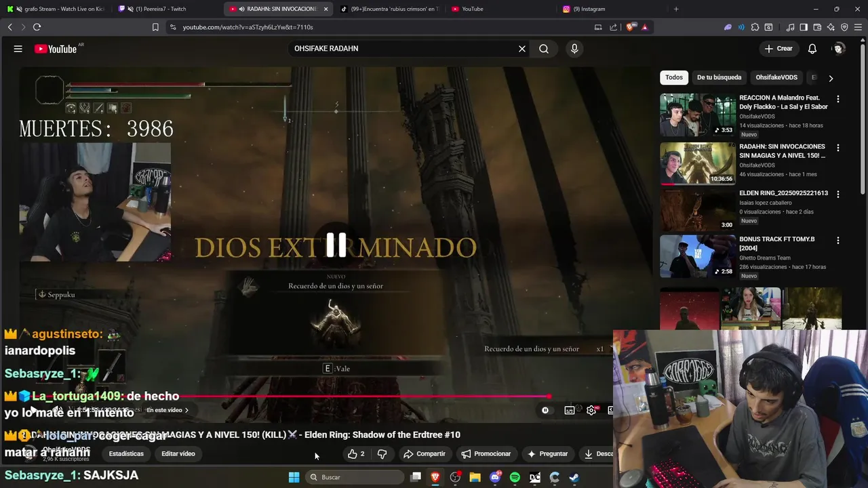The image size is (868, 488).
Task: Open Brave Leo AI sparkle icon
Action: click(x=831, y=27)
